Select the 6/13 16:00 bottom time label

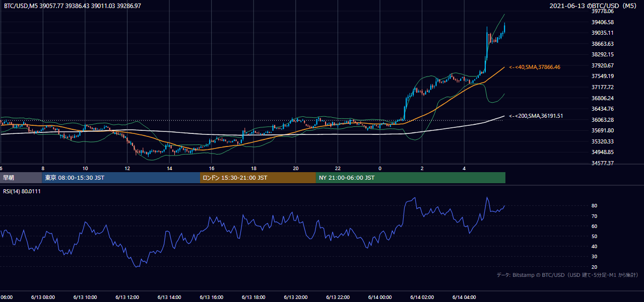[x=211, y=297]
